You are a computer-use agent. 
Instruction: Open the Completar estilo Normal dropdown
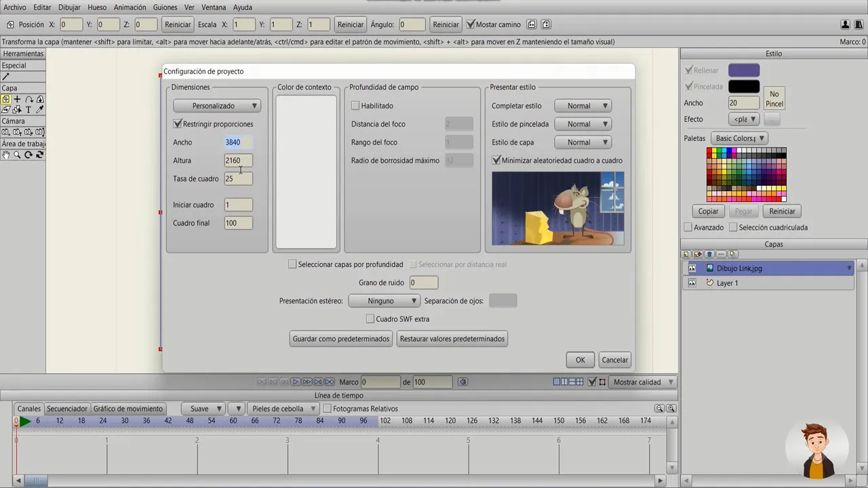(583, 106)
